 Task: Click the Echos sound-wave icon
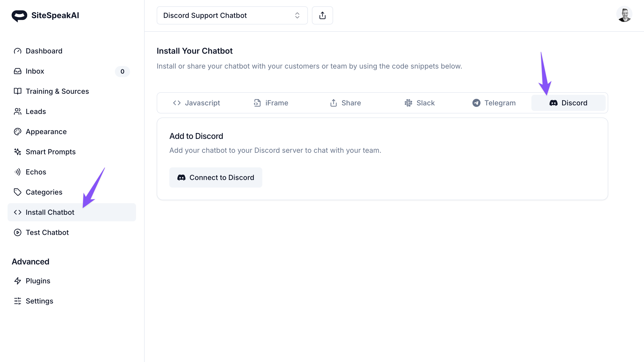tap(17, 172)
